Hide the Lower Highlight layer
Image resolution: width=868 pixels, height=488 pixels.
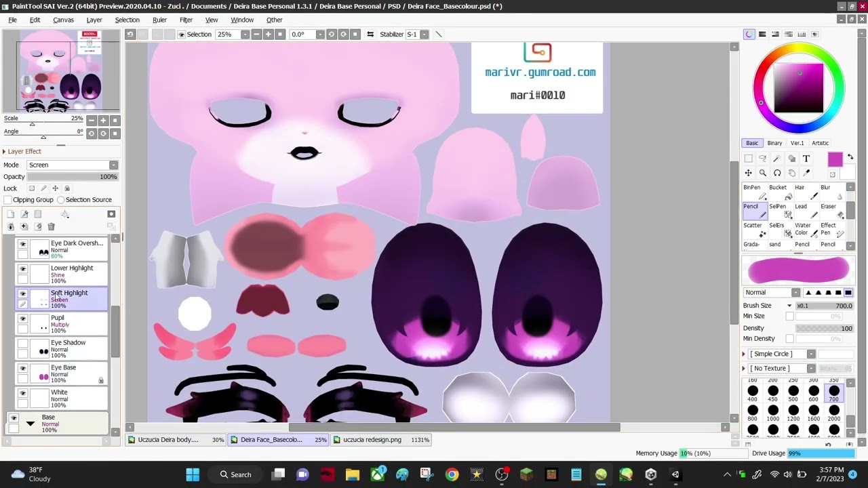[22, 268]
